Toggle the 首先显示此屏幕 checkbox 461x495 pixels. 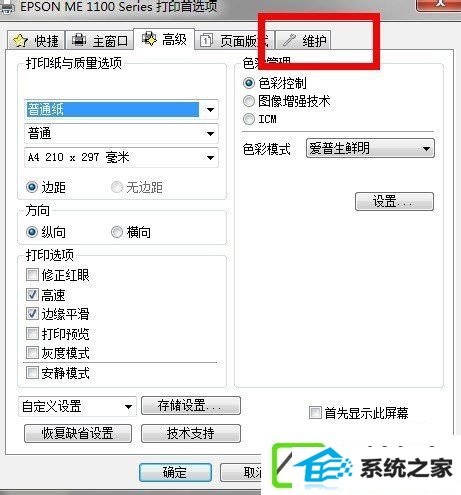click(x=315, y=413)
